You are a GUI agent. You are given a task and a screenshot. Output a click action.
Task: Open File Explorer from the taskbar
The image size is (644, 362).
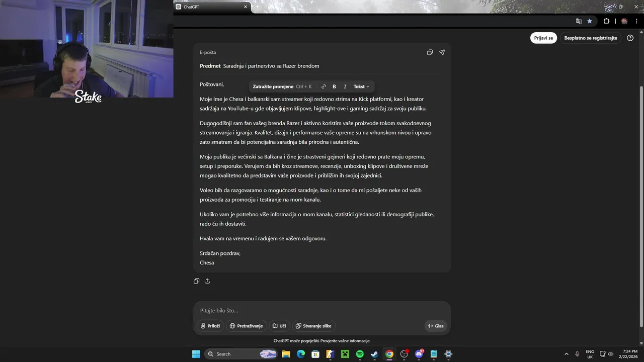[286, 354]
